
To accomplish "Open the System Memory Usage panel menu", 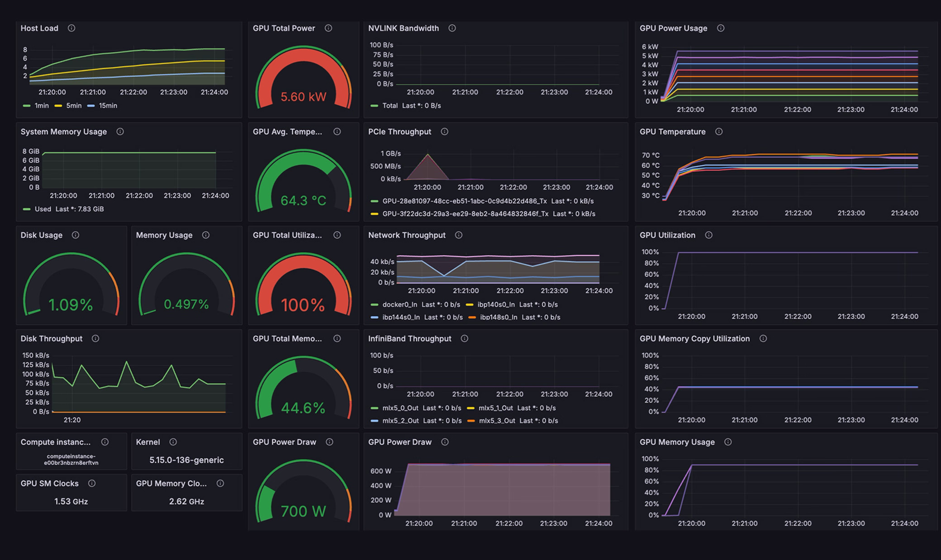I will pyautogui.click(x=63, y=132).
